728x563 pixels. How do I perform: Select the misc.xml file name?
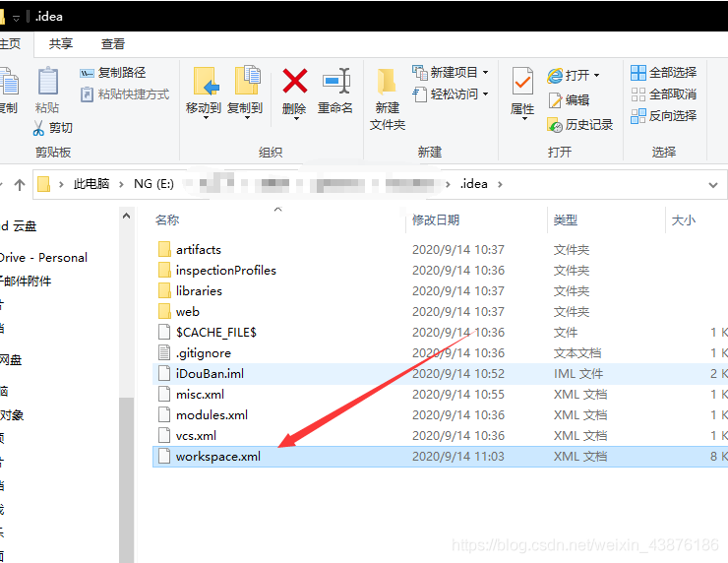(200, 395)
